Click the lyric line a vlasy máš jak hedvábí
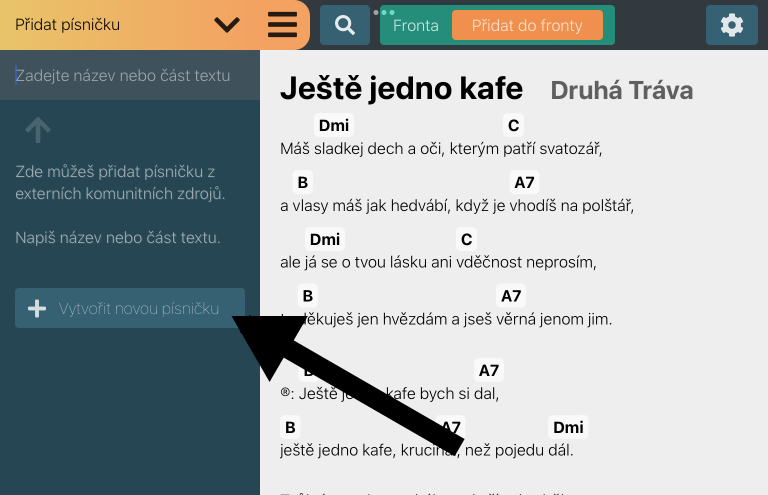Screen dimensions: 768x495 457,206
